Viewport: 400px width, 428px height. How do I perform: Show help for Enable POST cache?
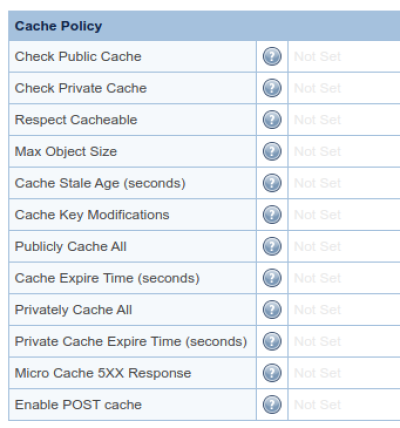click(x=272, y=405)
